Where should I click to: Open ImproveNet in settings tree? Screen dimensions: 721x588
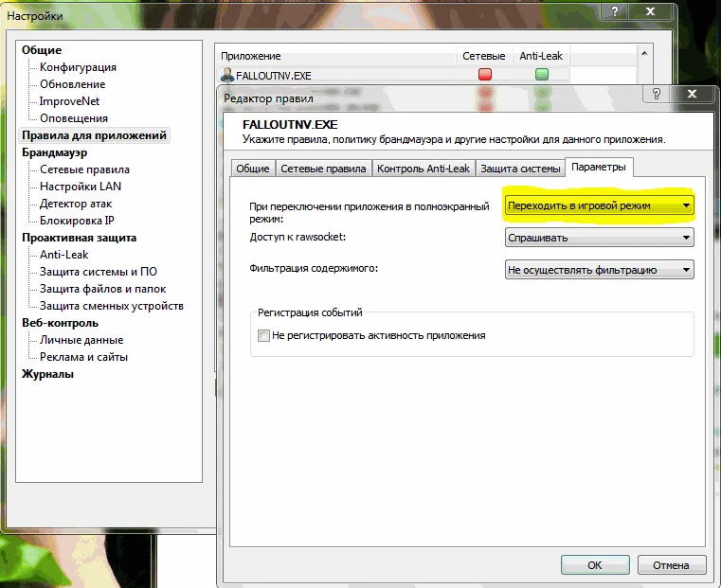pos(69,101)
